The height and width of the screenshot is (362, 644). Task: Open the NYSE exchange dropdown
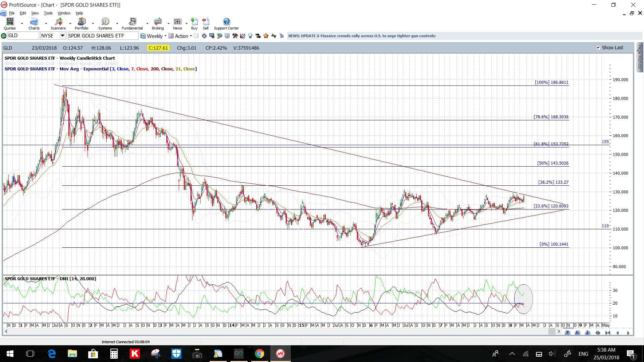click(x=62, y=36)
